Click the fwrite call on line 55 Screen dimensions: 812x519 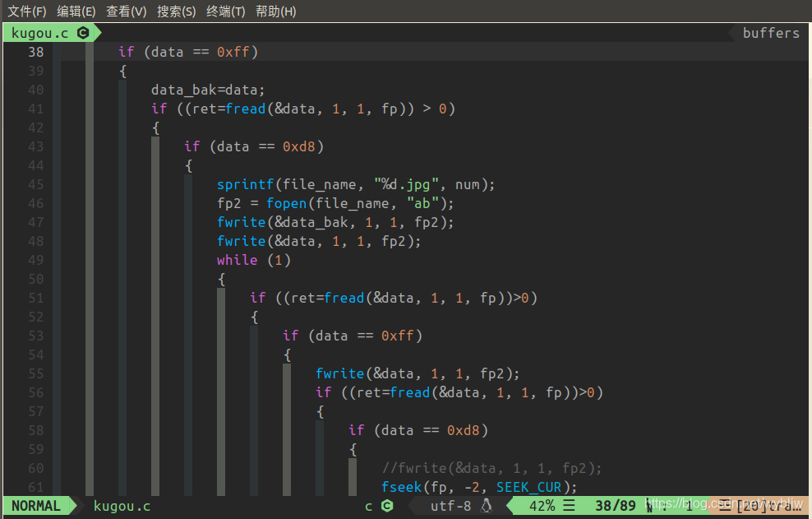pyautogui.click(x=340, y=373)
